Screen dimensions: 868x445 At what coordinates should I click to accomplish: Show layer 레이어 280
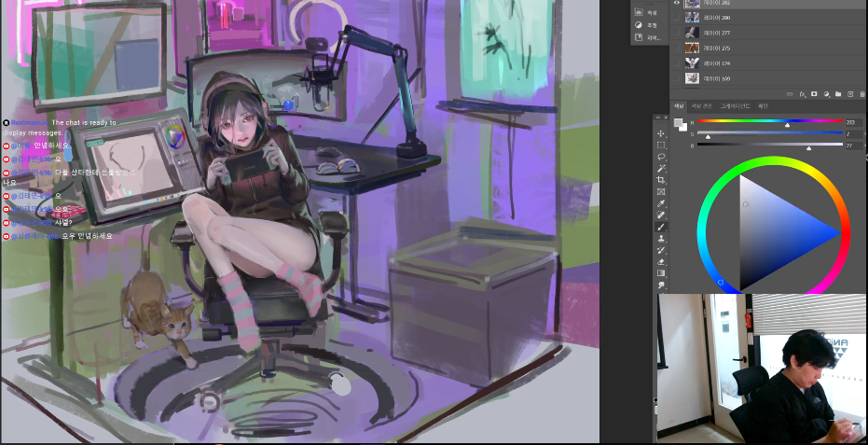[x=676, y=18]
